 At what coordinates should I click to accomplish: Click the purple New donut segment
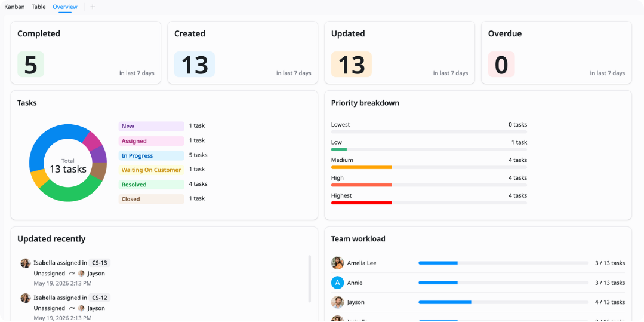(99, 155)
